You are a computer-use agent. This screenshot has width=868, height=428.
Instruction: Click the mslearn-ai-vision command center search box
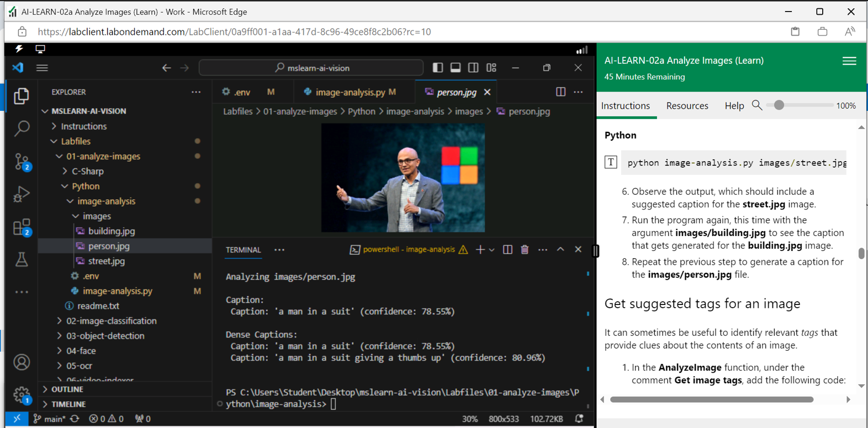[311, 68]
